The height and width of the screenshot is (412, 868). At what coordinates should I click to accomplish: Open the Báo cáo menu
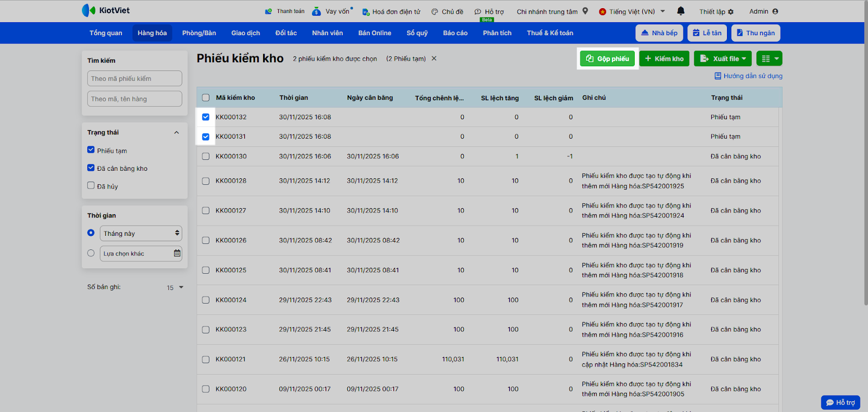[455, 33]
